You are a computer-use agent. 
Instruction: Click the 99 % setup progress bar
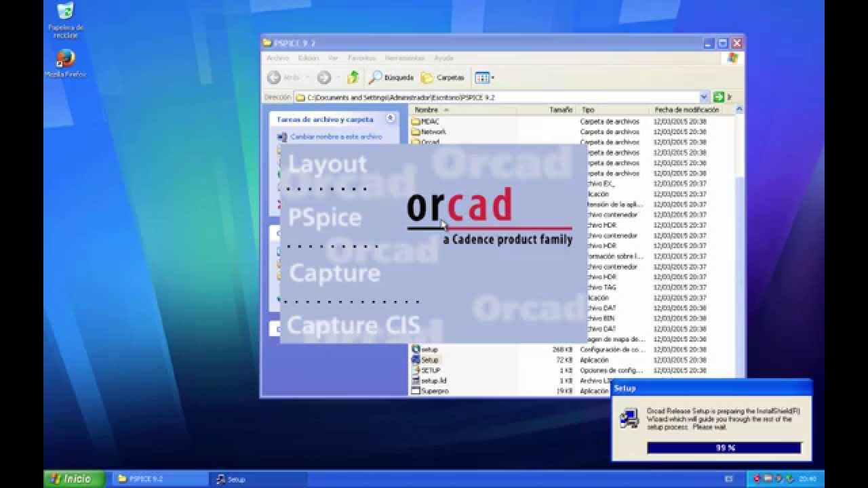click(724, 448)
